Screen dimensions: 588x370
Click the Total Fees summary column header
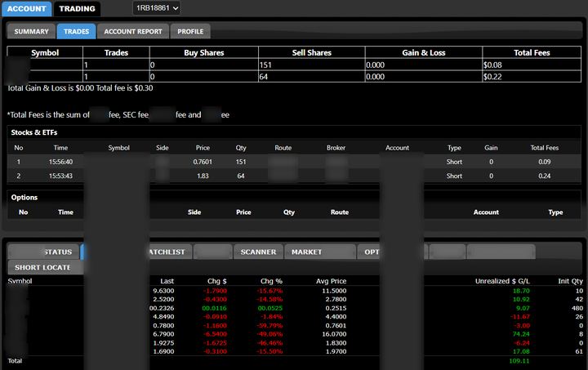point(532,52)
